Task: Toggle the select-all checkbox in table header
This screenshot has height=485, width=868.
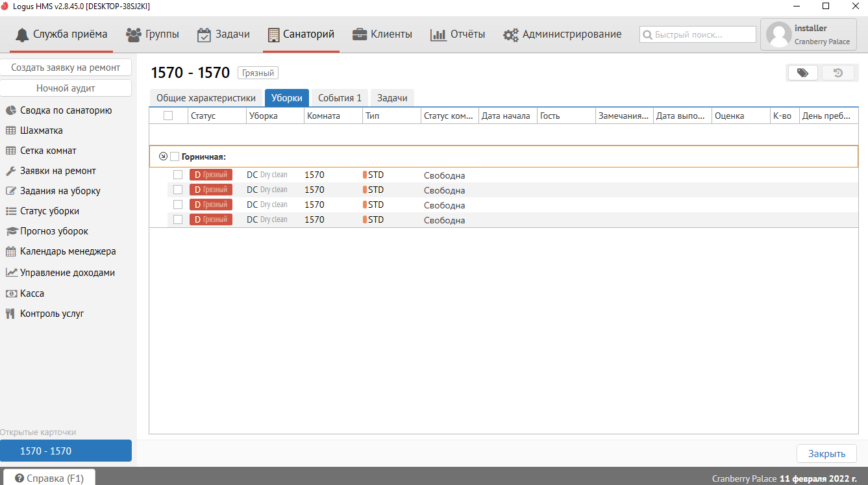Action: [168, 116]
